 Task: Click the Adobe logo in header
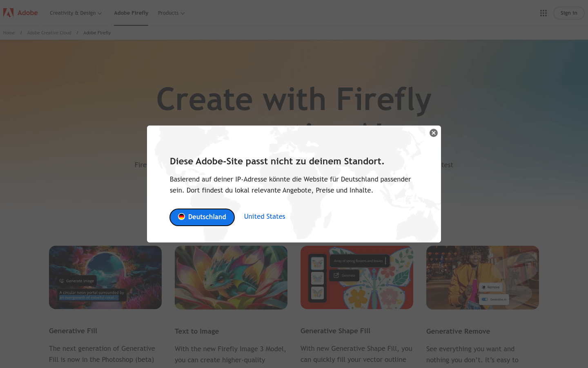20,13
